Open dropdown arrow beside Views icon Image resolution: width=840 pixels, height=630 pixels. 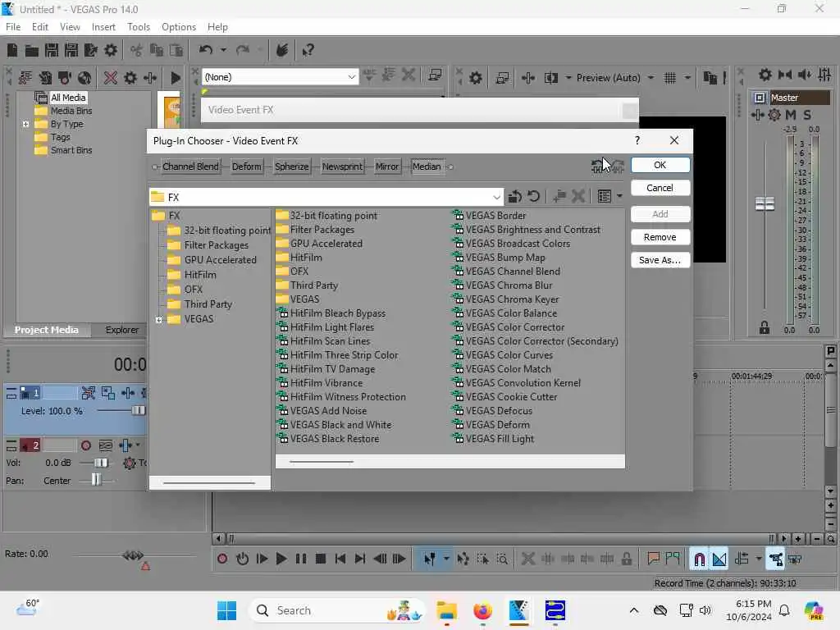[x=620, y=197]
